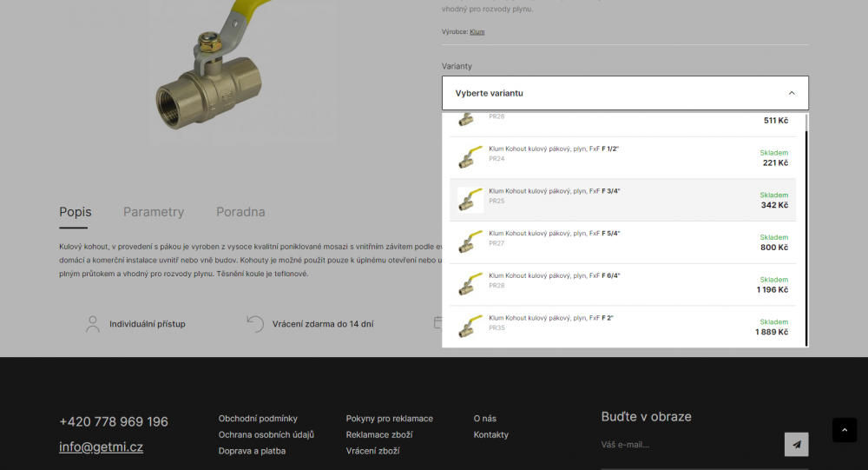Switch to the Popis tab
The height and width of the screenshot is (470, 868).
[76, 212]
